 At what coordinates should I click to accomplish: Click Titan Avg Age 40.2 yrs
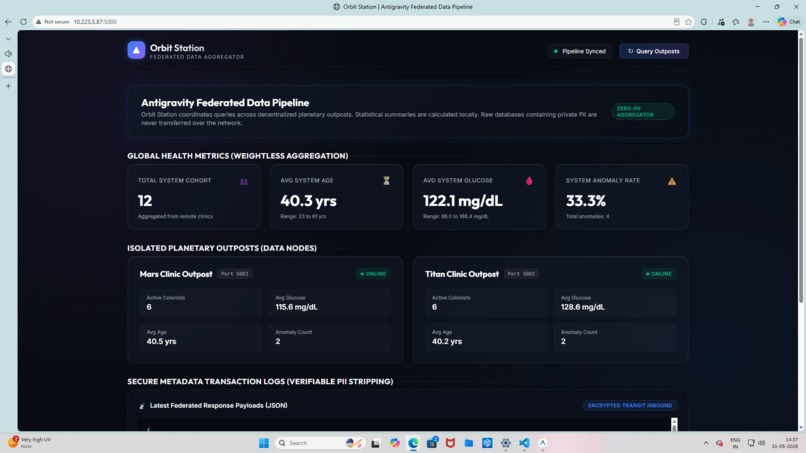447,341
